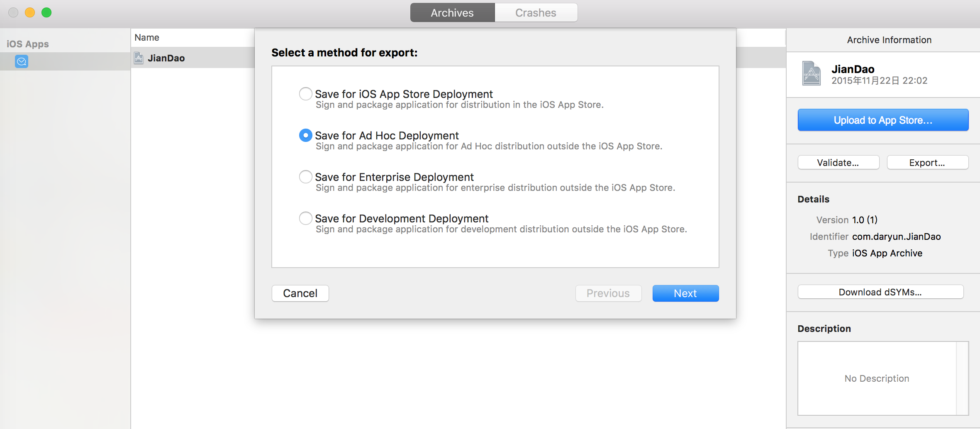Switch to the Archives tab
Screen dimensions: 980x429
(452, 13)
